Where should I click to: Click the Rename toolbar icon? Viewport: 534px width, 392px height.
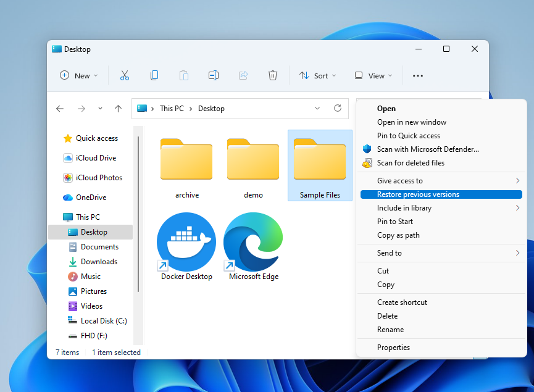214,75
